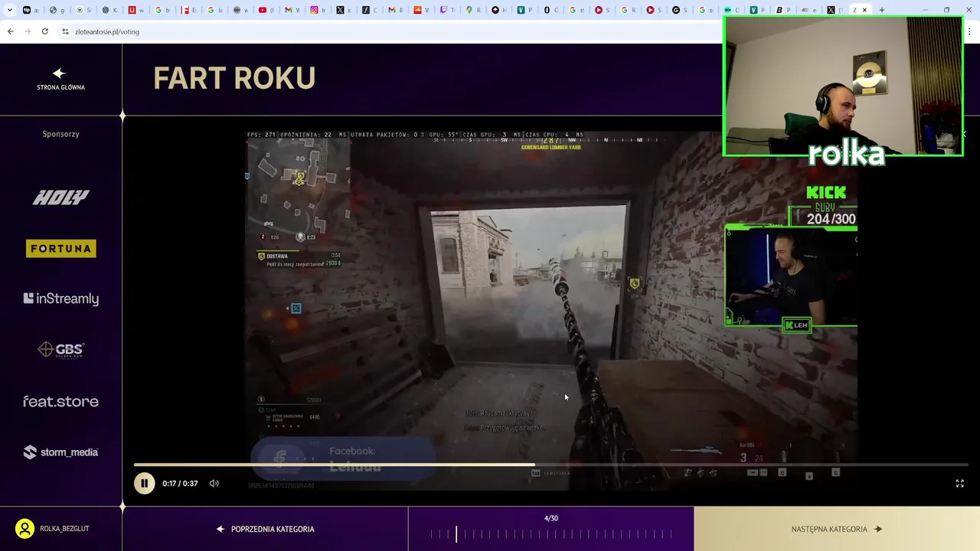Go to Następna Kategoria
Image resolution: width=980 pixels, height=551 pixels.
(837, 529)
